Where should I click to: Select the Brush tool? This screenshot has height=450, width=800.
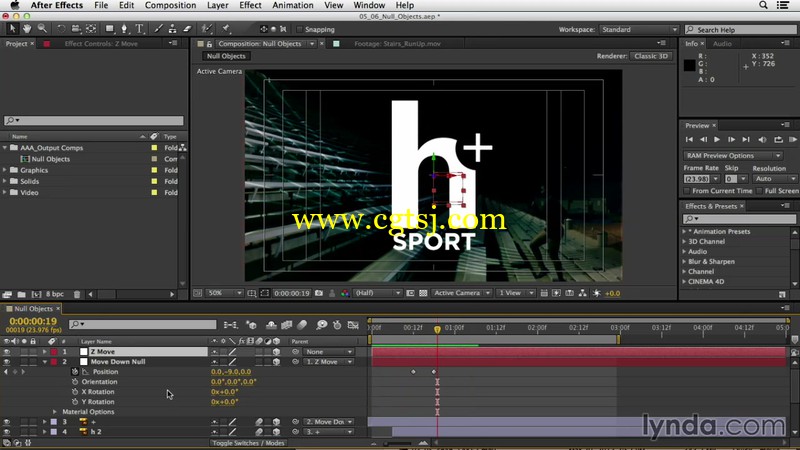[158, 29]
